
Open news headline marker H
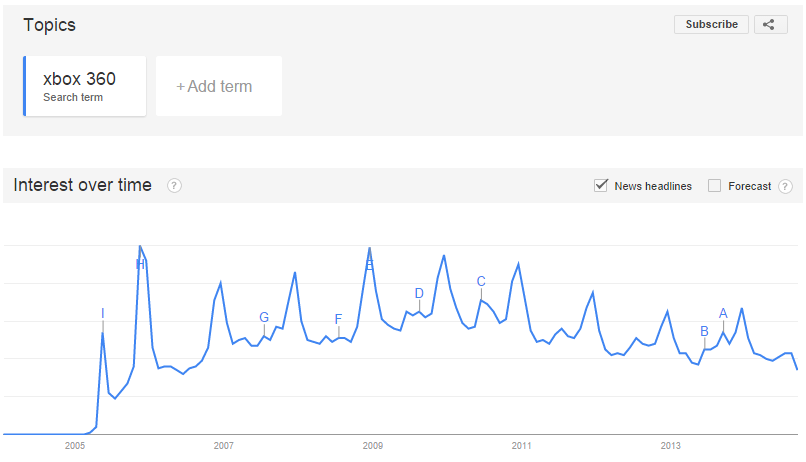point(140,264)
